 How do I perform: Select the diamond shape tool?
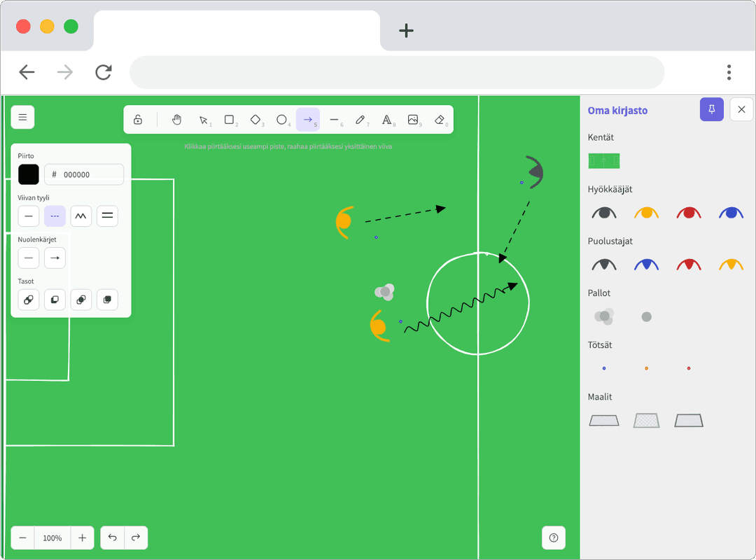coord(255,120)
